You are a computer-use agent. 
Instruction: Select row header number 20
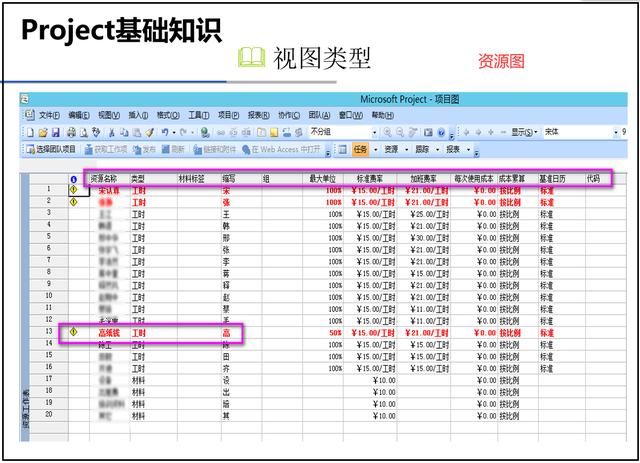coord(49,414)
